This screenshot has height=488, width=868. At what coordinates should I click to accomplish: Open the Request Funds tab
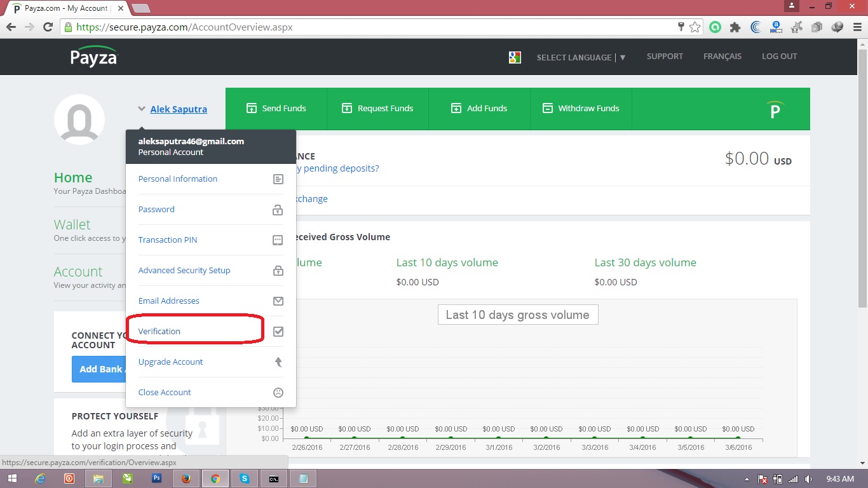(x=378, y=109)
